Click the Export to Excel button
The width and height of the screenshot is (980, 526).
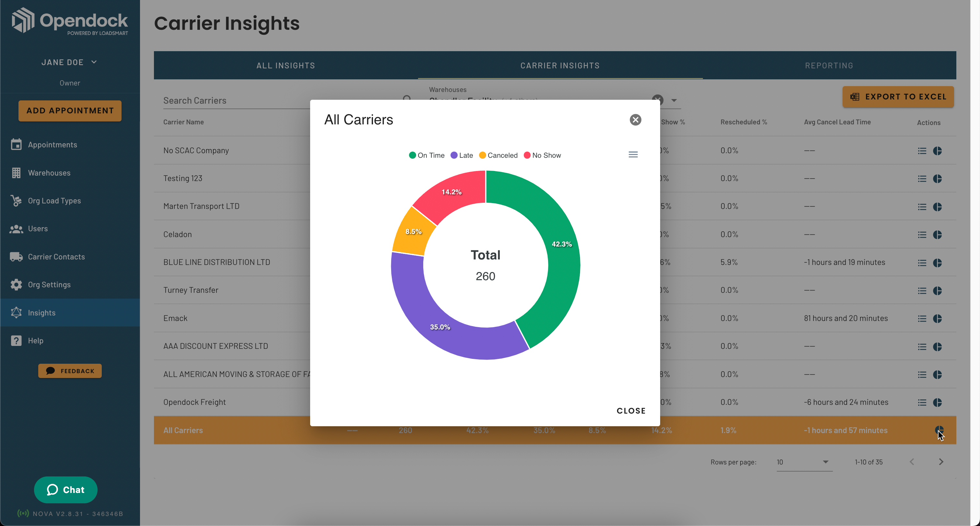click(x=898, y=97)
